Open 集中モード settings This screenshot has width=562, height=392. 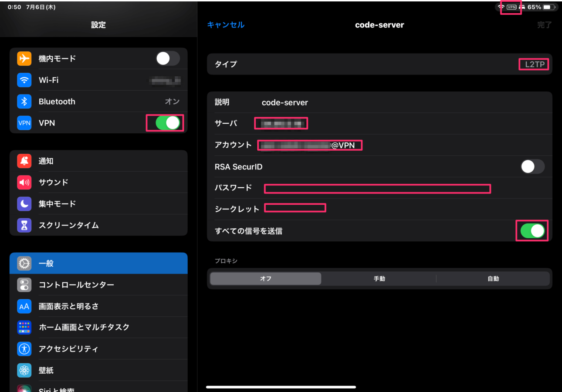coord(98,204)
